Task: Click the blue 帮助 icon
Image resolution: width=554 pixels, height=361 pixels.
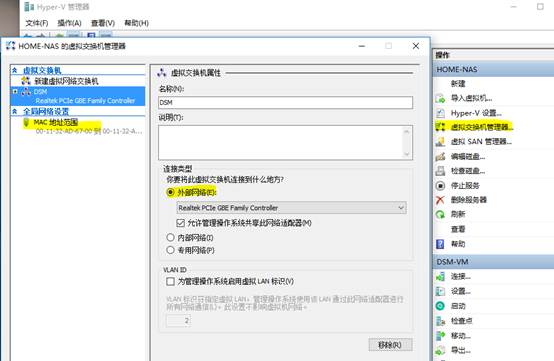Action: (440, 244)
